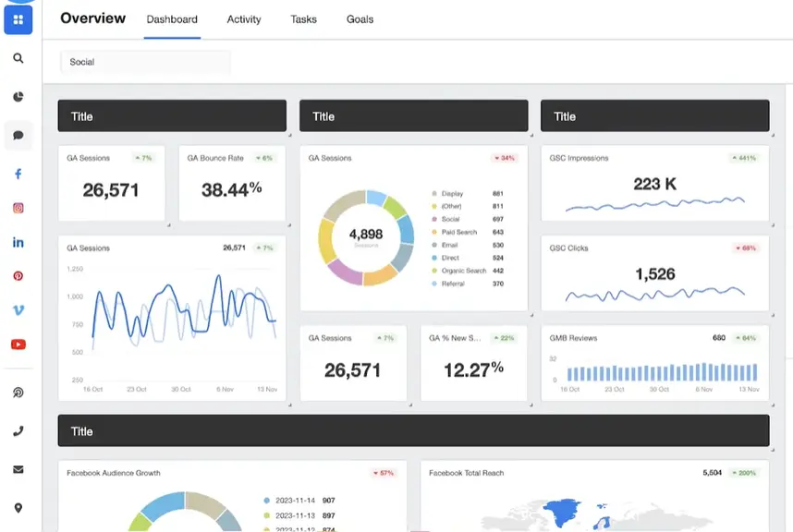Select the Pinterest icon in sidebar
The width and height of the screenshot is (793, 532).
pos(18,276)
